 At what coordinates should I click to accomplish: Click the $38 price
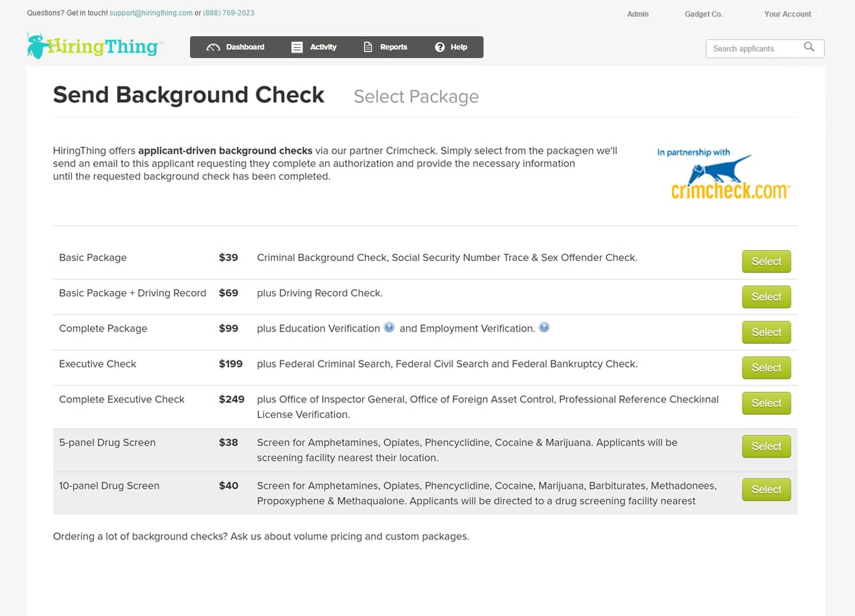pos(228,443)
